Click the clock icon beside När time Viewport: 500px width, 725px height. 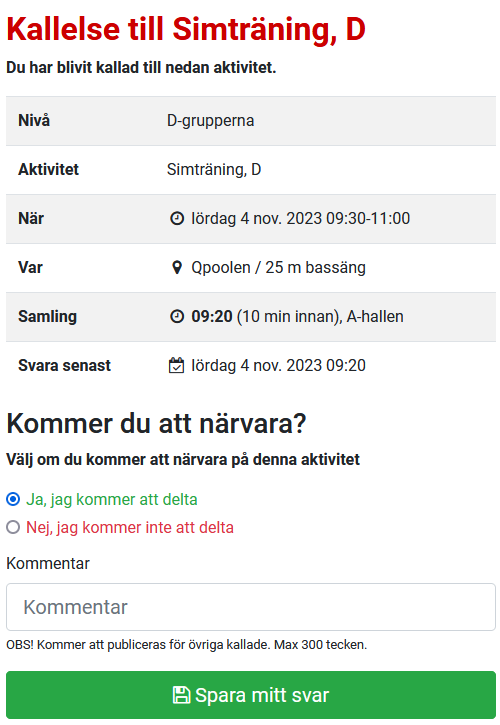click(177, 218)
